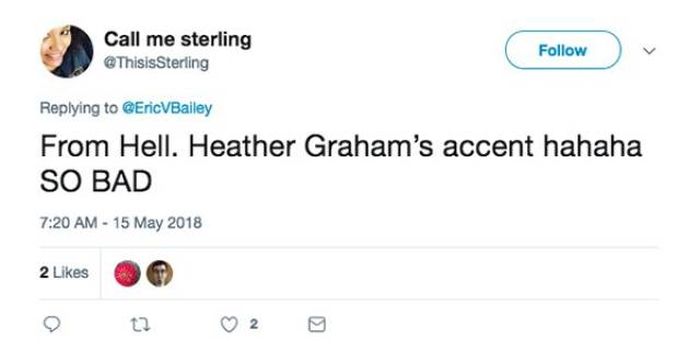Viewport: 700px width, 364px height.
Task: Show the 2 Likes list
Action: tap(64, 272)
